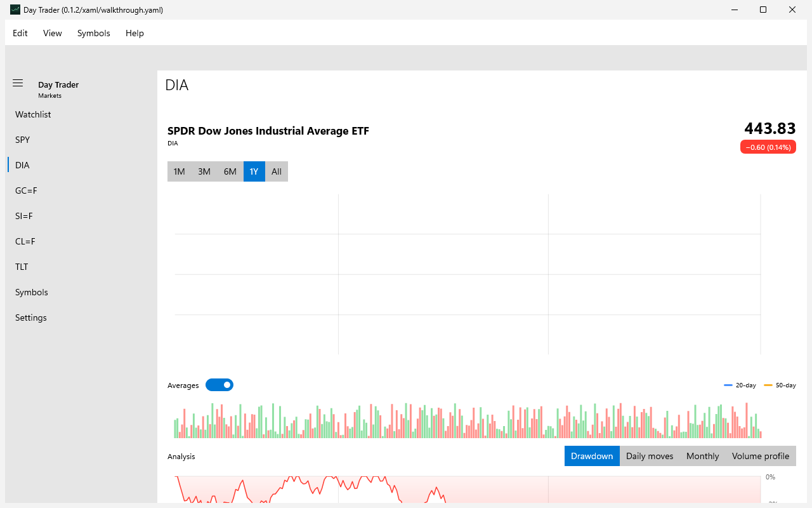The image size is (812, 508).
Task: Switch chart range to 6M
Action: tap(230, 171)
